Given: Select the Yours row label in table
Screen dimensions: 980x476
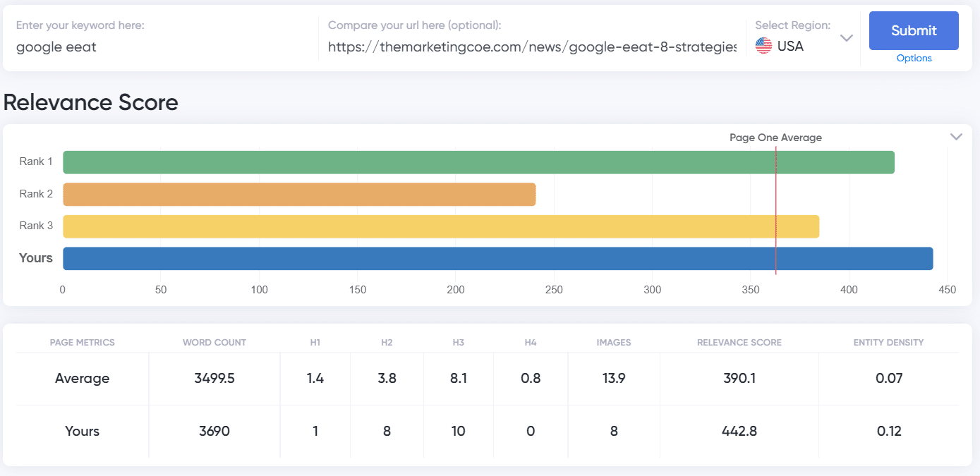Looking at the screenshot, I should click(x=82, y=431).
